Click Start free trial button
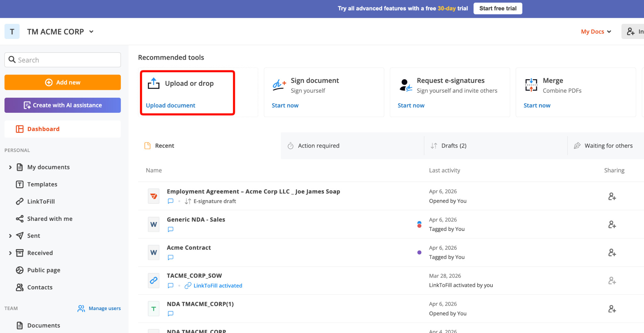This screenshot has width=644, height=333. pos(498,8)
